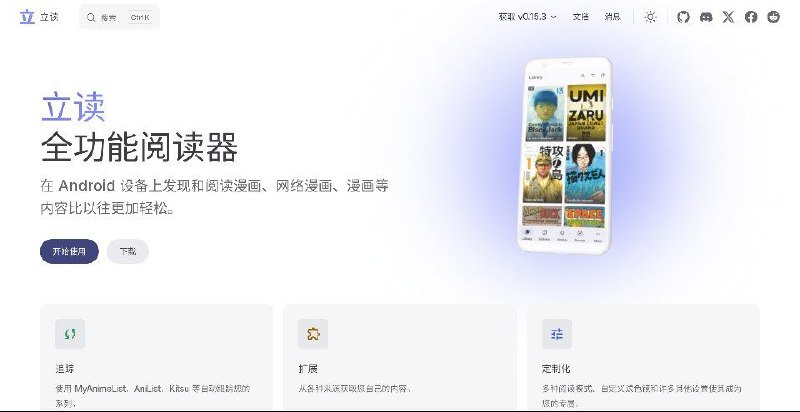Open the X (Twitter) icon link
This screenshot has height=412, width=800.
point(729,17)
